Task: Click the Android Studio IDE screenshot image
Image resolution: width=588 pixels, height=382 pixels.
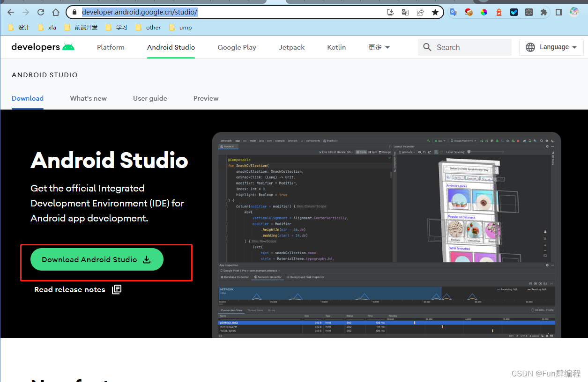Action: [x=387, y=235]
